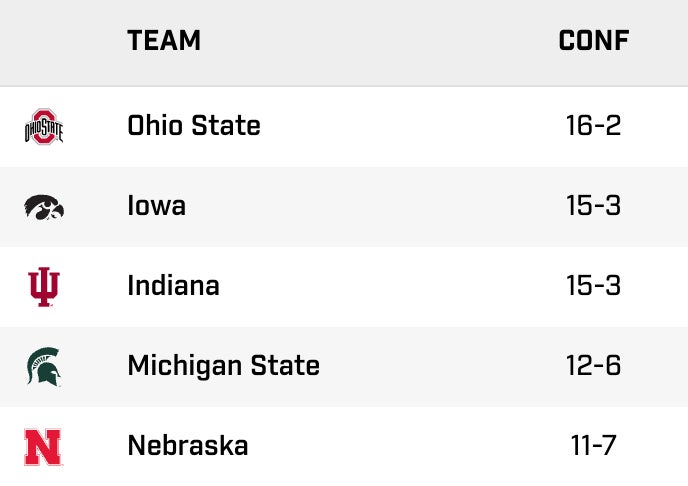The height and width of the screenshot is (486, 688).
Task: Open the Ohio State team link
Action: click(194, 126)
